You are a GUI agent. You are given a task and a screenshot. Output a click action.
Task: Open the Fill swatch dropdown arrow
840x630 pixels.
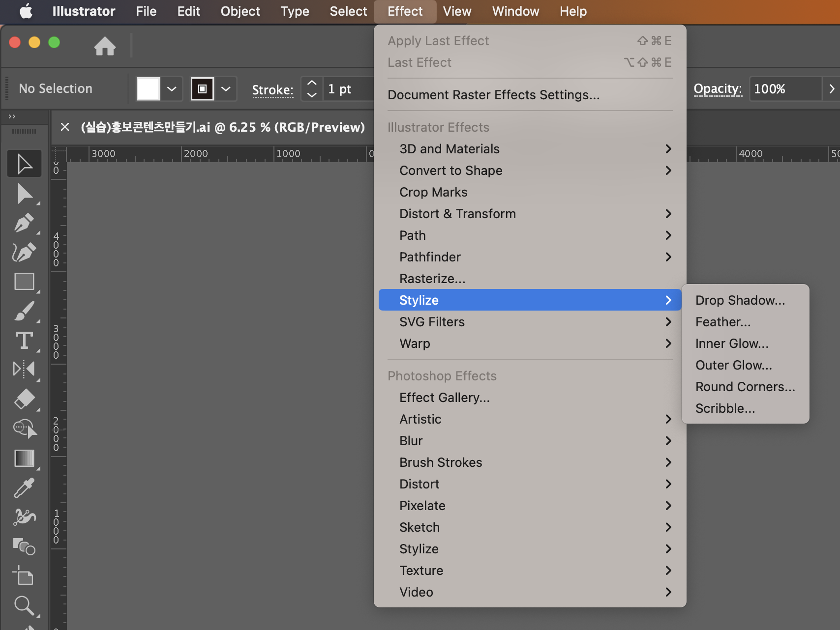(x=172, y=89)
